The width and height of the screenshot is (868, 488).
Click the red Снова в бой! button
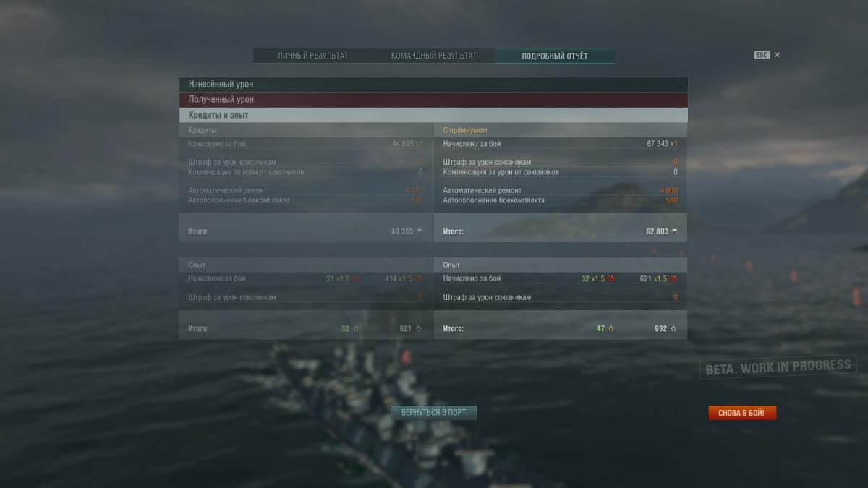click(x=742, y=414)
